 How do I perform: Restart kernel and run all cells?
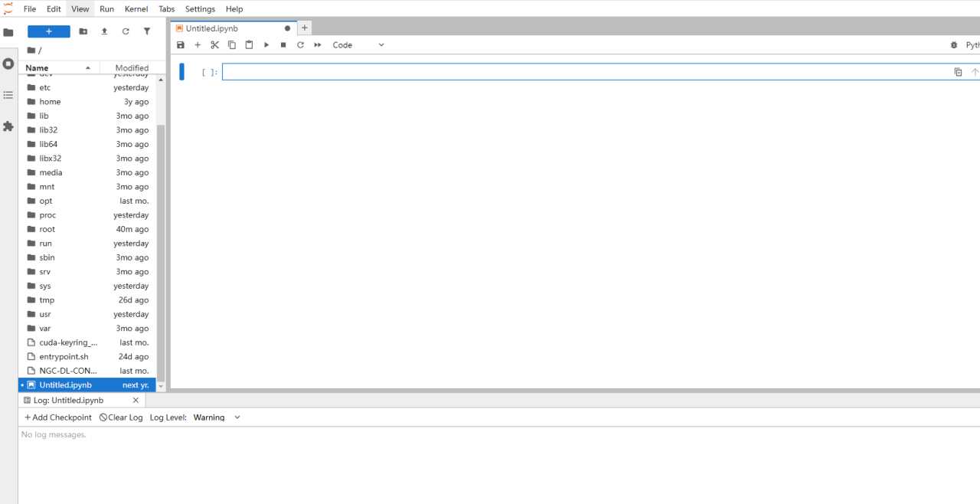tap(318, 45)
